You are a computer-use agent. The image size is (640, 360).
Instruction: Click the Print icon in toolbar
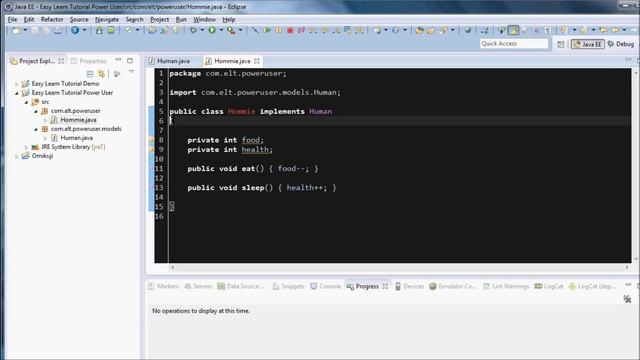pyautogui.click(x=58, y=30)
